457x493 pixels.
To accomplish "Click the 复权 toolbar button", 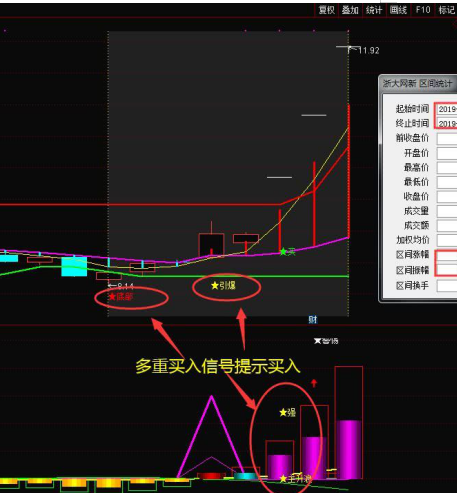I will pos(326,10).
